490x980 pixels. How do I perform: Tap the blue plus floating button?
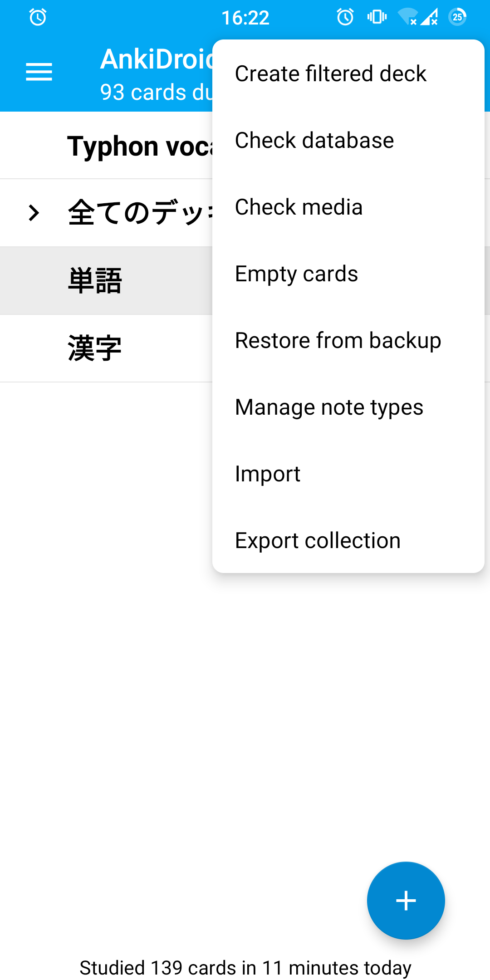point(406,901)
